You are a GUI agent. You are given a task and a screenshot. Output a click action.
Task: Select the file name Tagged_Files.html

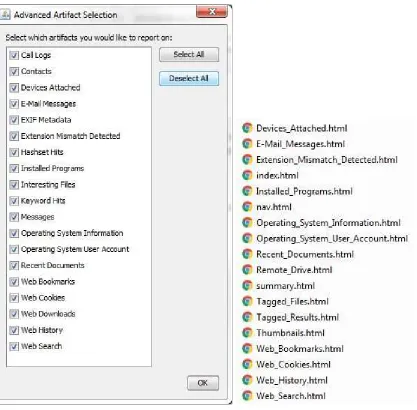pos(292,302)
